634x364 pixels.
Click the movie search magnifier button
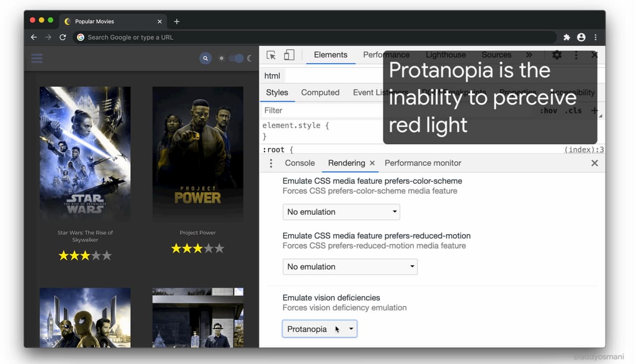pos(206,58)
